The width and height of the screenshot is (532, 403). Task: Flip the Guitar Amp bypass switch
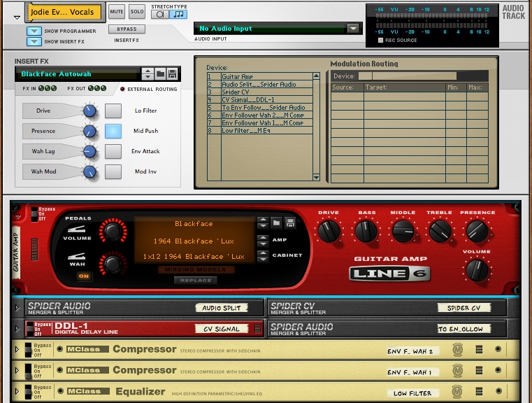pyautogui.click(x=34, y=214)
